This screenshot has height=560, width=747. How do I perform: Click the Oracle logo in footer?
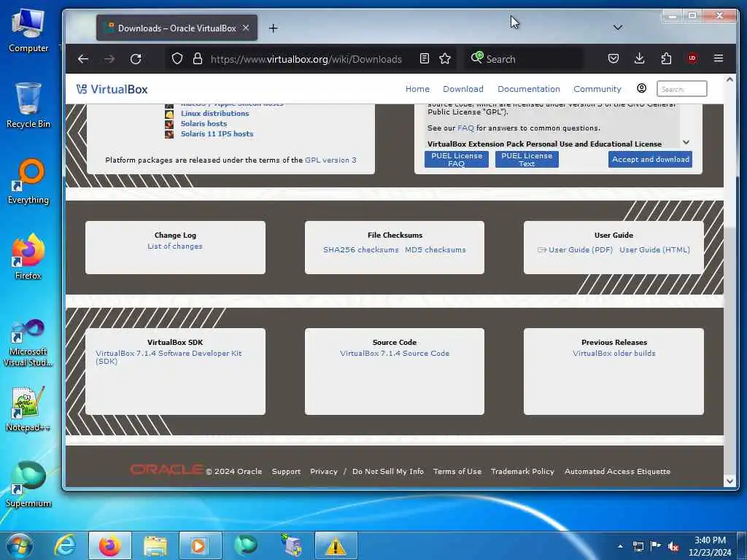click(167, 470)
